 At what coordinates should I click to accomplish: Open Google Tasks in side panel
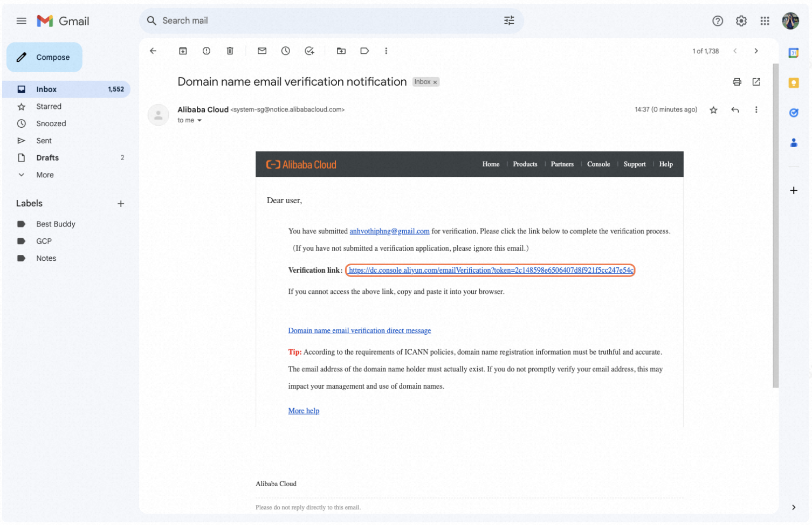coord(793,113)
